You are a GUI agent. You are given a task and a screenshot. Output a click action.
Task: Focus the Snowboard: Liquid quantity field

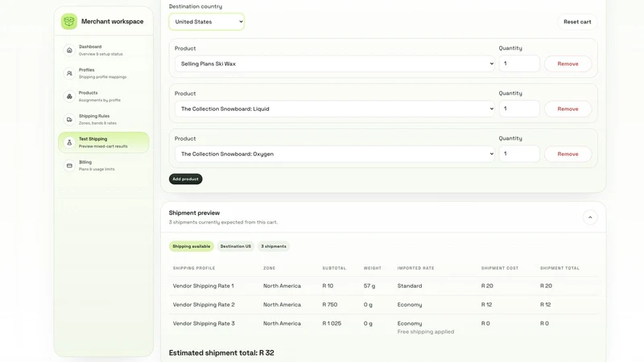(x=519, y=109)
